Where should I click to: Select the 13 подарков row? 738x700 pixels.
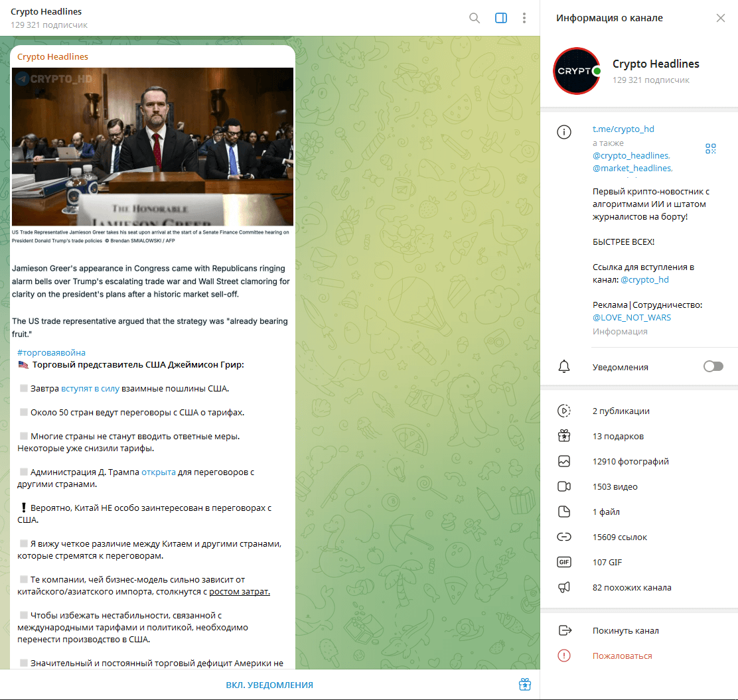639,436
